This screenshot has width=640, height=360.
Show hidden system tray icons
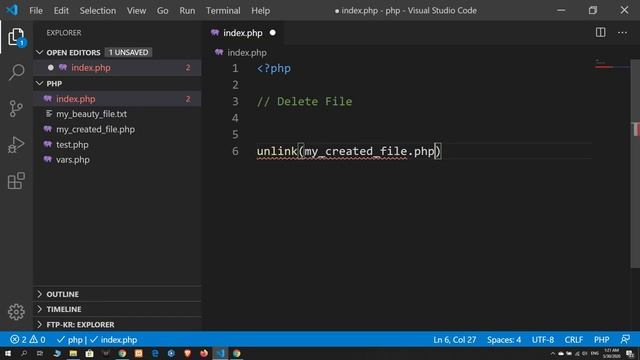(553, 354)
